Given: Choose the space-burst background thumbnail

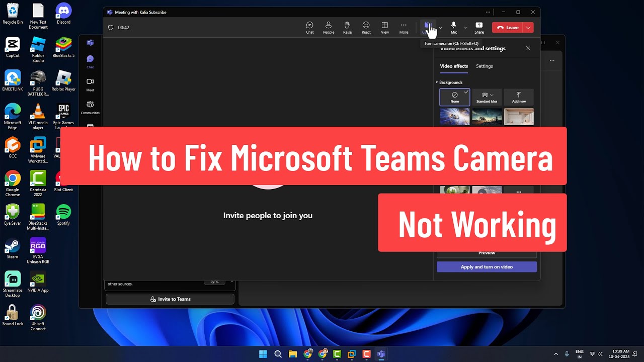Looking at the screenshot, I should click(x=455, y=117).
